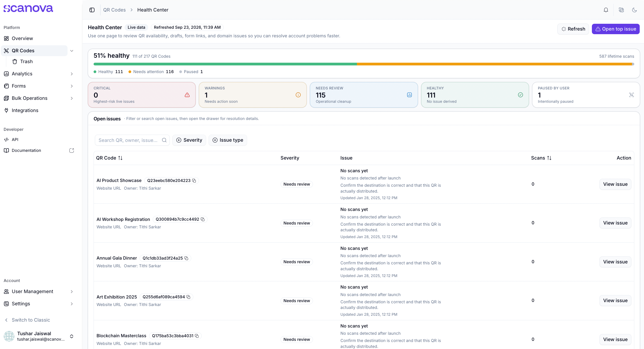This screenshot has width=644, height=349.
Task: Select the Needs Review 115 card
Action: pyautogui.click(x=364, y=95)
